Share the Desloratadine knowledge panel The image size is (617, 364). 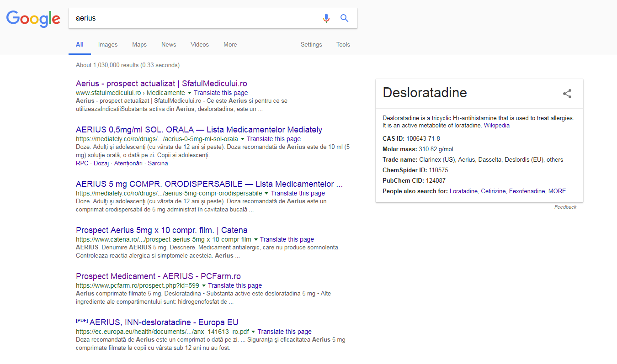click(567, 94)
